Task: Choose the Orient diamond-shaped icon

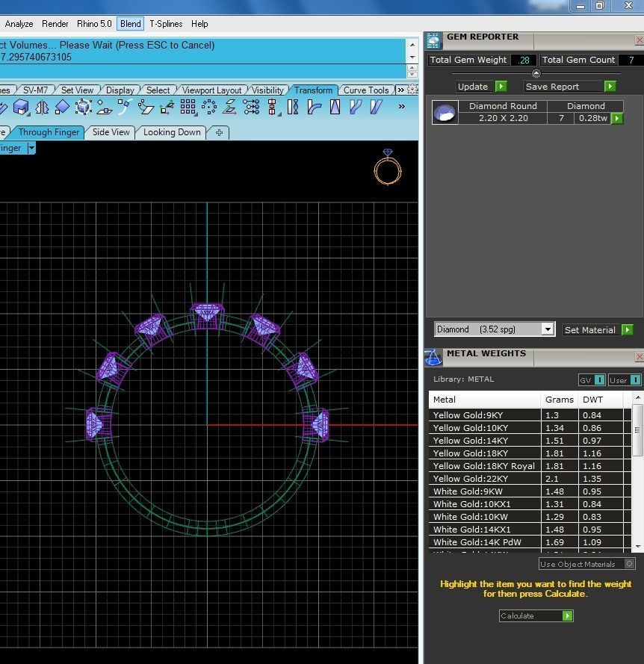Action: pyautogui.click(x=62, y=107)
